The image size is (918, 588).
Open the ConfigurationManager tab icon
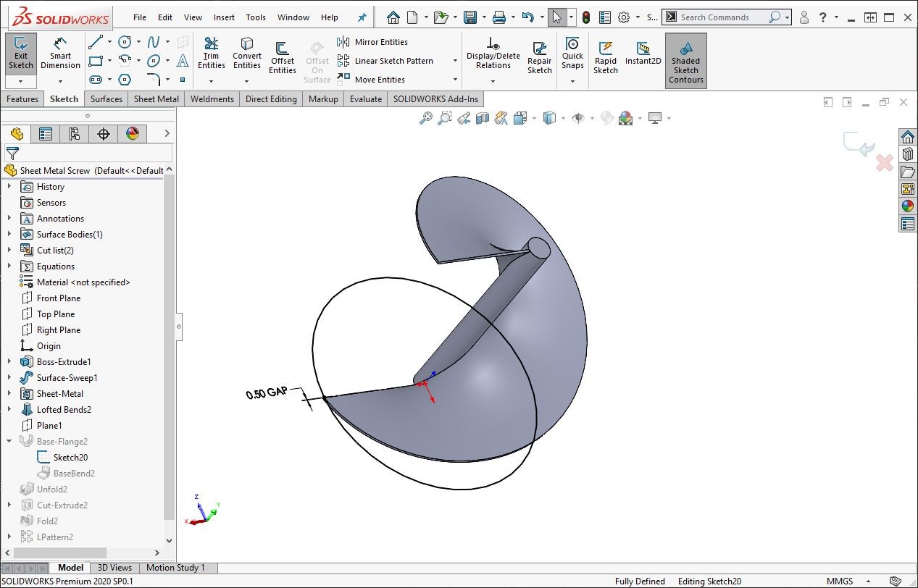(74, 134)
